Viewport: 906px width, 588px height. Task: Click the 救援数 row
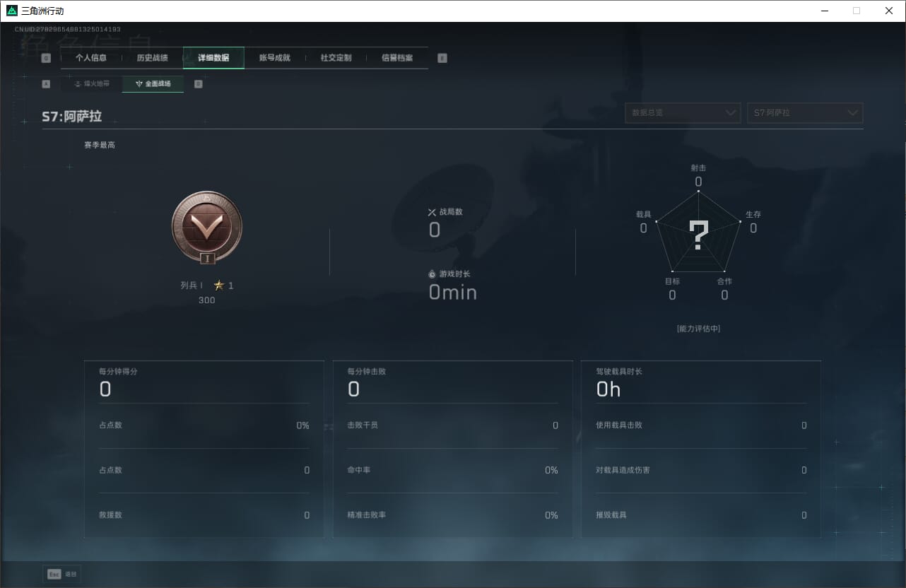tap(204, 515)
